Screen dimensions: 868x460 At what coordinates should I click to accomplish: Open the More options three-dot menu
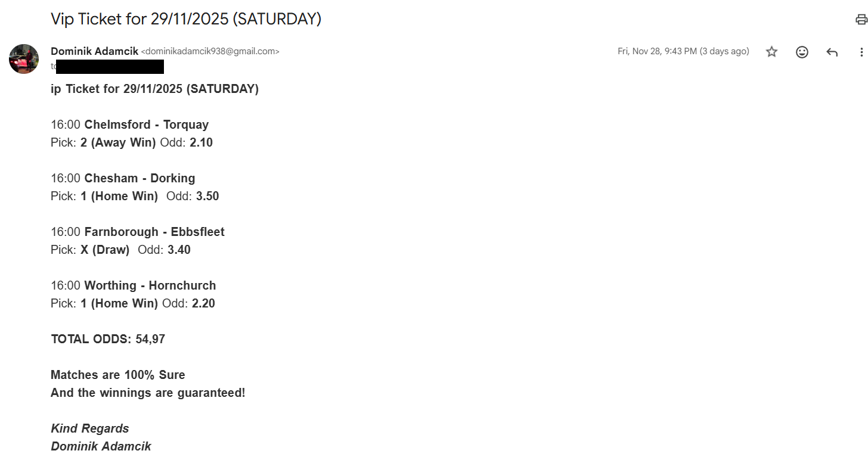click(x=861, y=52)
